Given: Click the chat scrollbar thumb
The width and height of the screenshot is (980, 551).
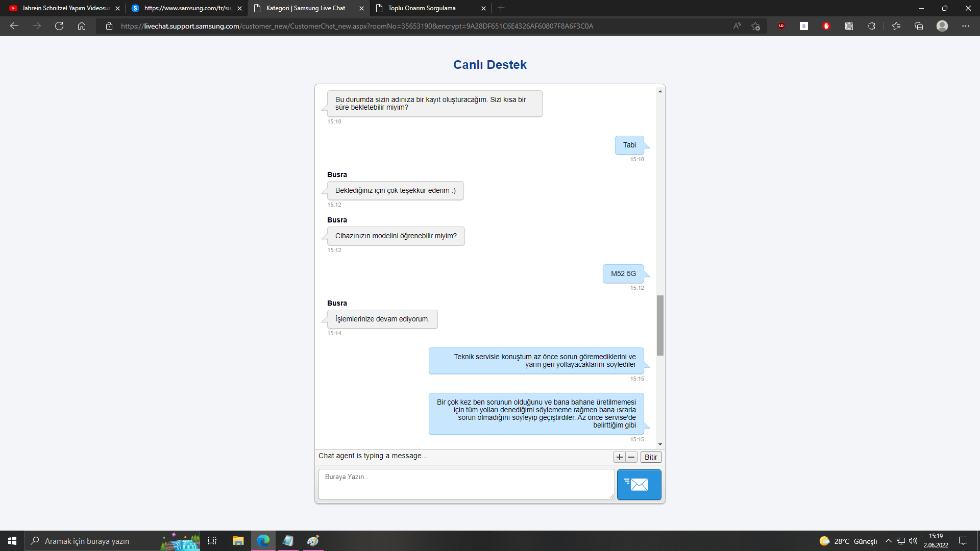Looking at the screenshot, I should click(x=660, y=325).
